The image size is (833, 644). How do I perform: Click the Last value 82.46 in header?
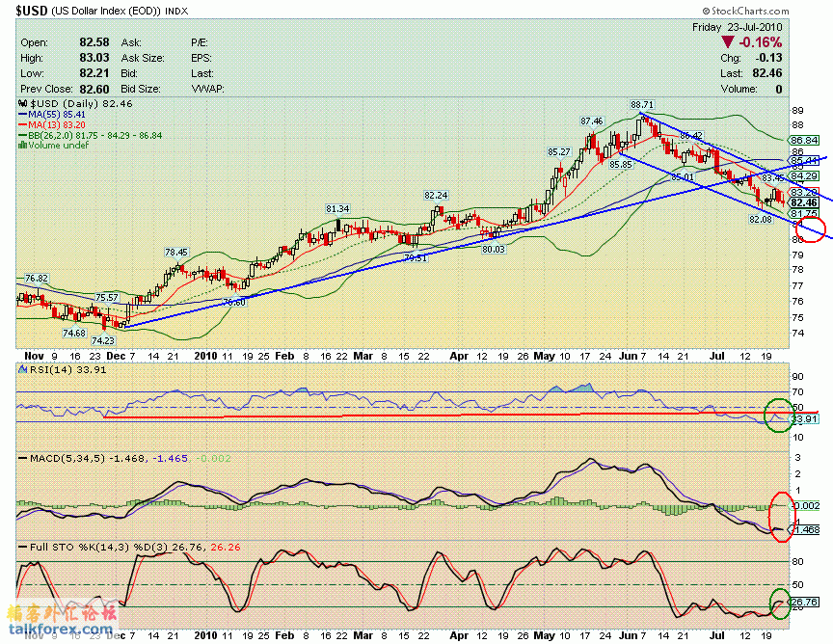coord(767,73)
